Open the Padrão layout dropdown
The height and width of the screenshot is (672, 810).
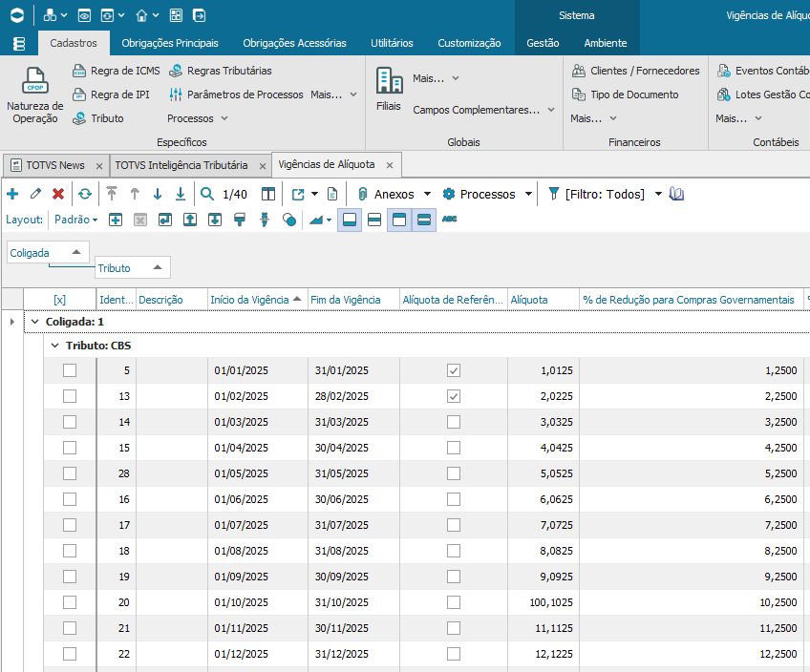point(76,220)
